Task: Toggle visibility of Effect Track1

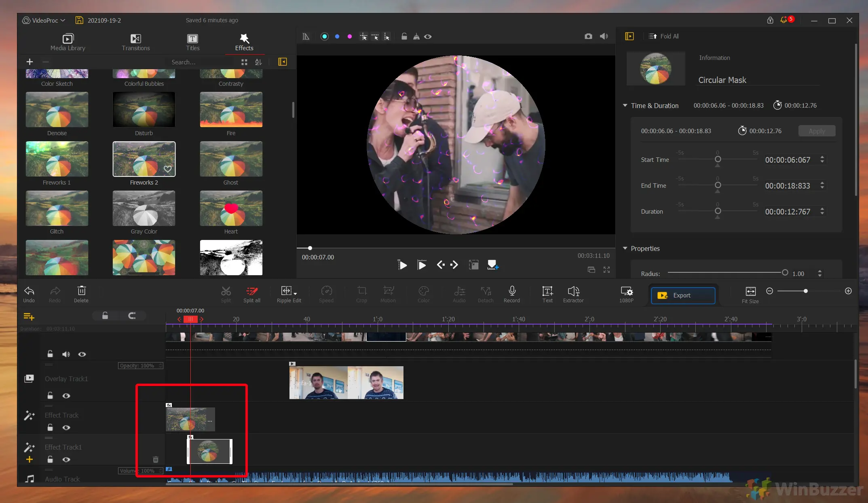Action: point(66,459)
